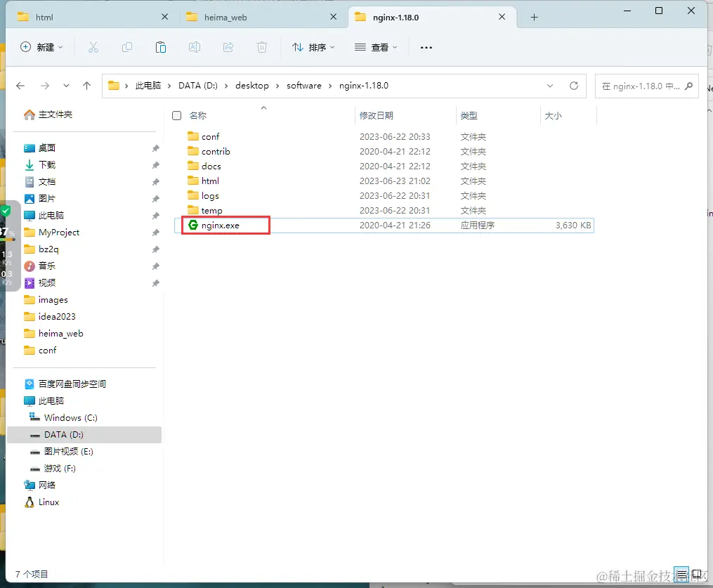Open the three-dot more options menu
Viewport: 713px width, 588px height.
tap(426, 47)
